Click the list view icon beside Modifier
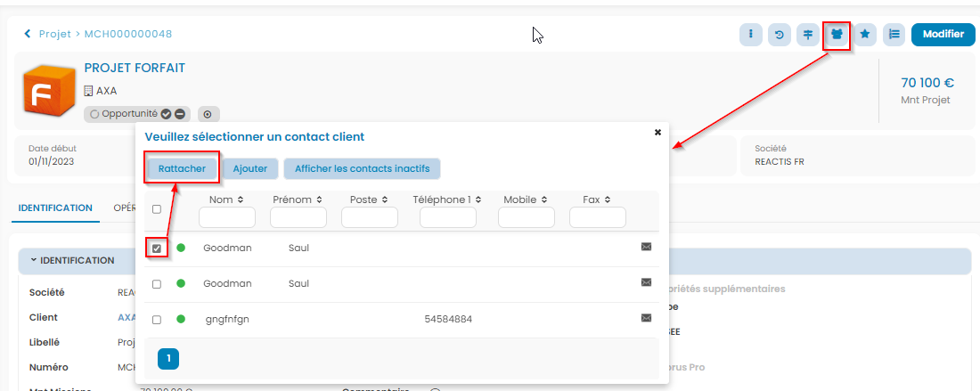The image size is (980, 391). (894, 35)
